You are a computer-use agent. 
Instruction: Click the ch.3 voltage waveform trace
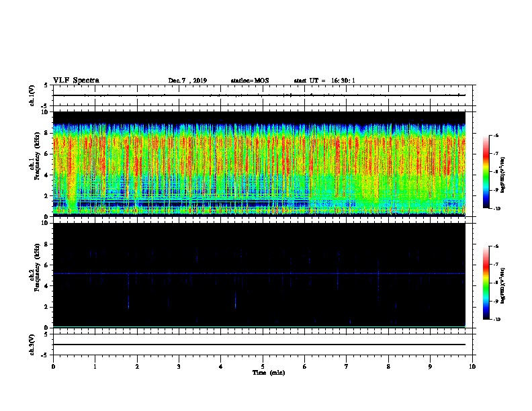coord(259,345)
